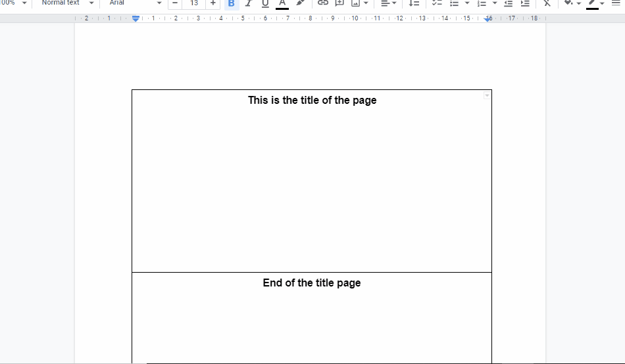Expand the insert image options arrow
Screen dimensions: 625x364
tap(366, 3)
